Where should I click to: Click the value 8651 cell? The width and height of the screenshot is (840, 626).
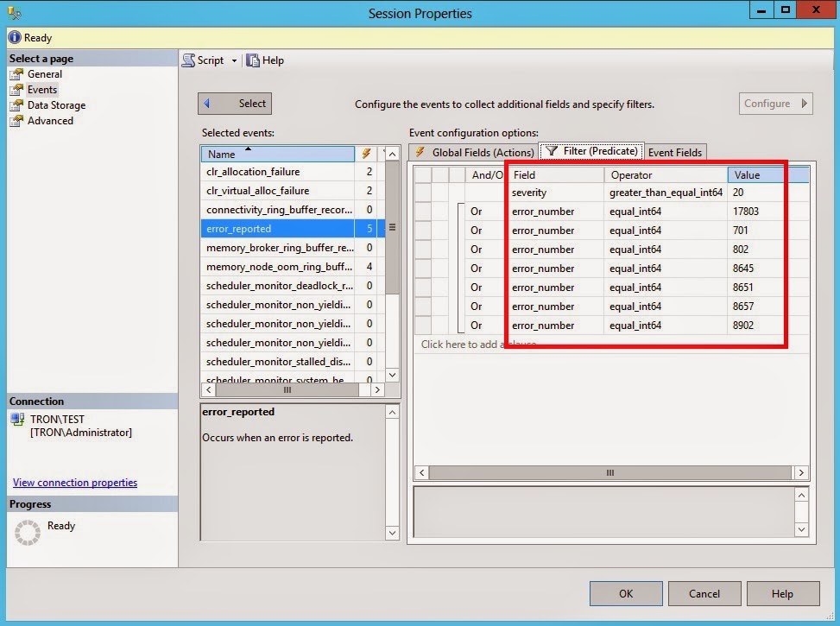(x=768, y=288)
